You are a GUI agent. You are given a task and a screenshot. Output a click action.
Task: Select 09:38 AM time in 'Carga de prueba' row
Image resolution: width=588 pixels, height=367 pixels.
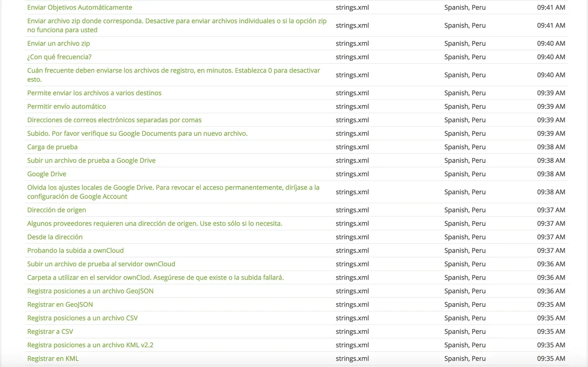(551, 147)
